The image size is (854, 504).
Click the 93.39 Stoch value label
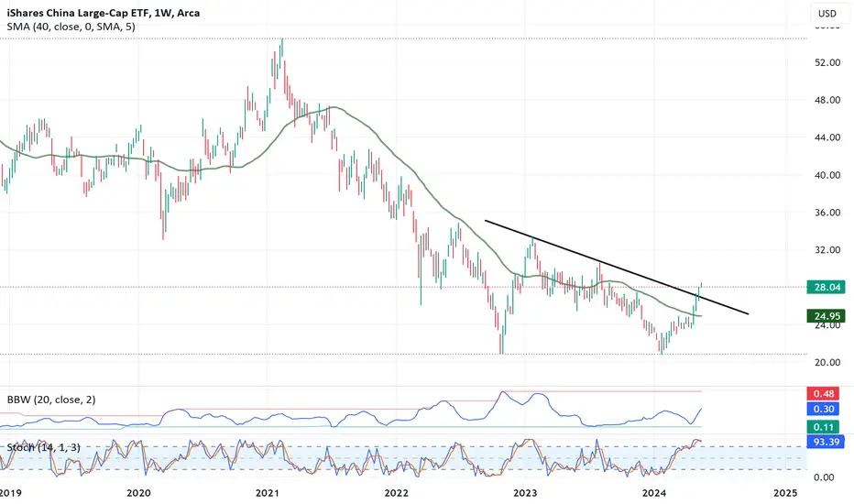[x=827, y=442]
